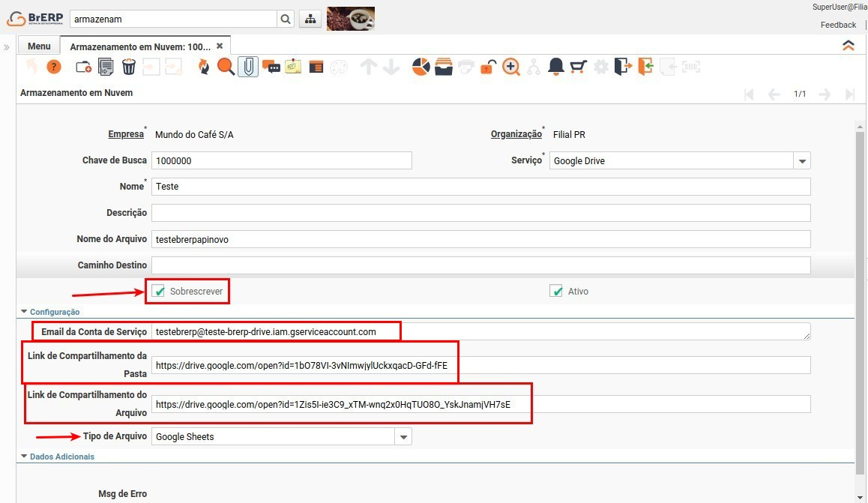Toggle the Ativo checkbox
Viewport: 868px width, 503px height.
pos(555,291)
